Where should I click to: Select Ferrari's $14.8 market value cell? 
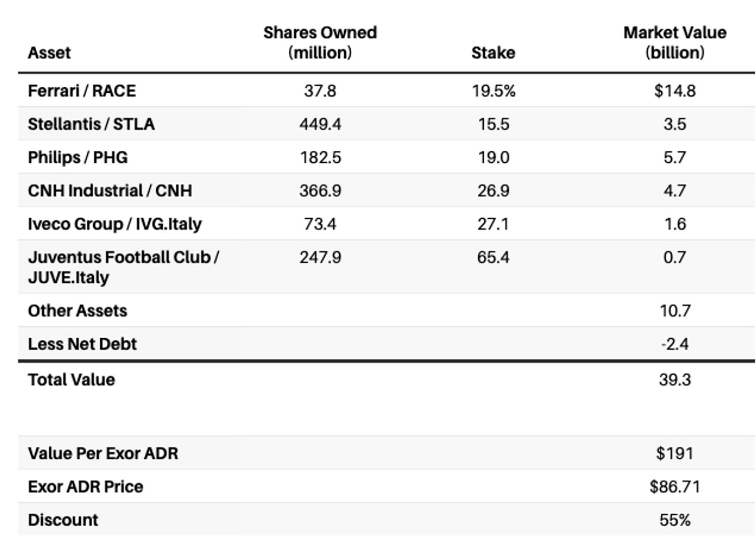point(674,91)
